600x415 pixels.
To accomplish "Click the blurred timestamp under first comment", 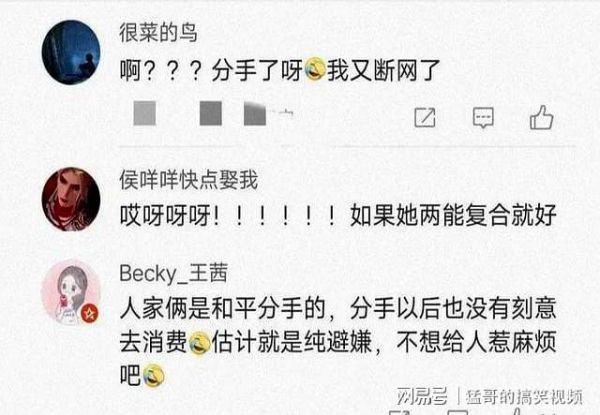I will (213, 113).
